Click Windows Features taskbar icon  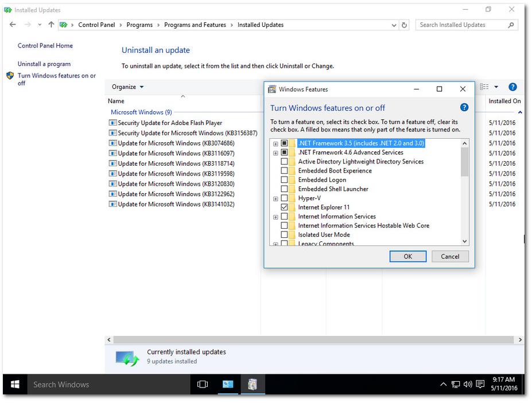(252, 384)
